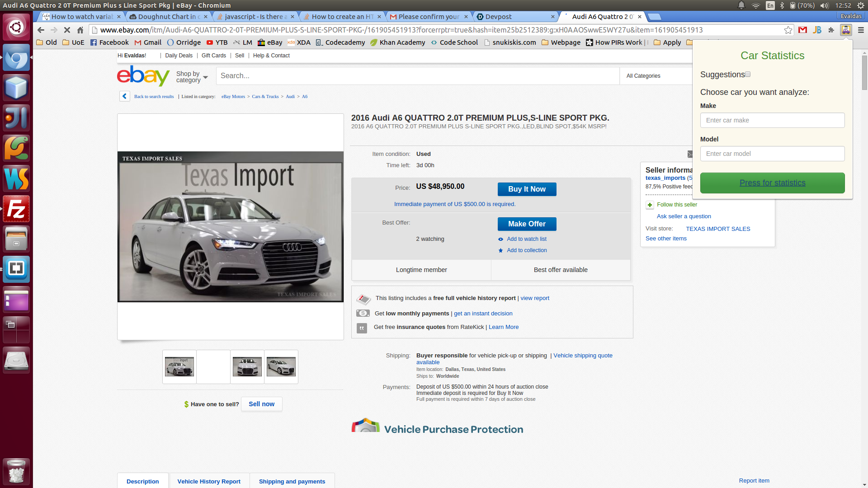
Task: Click the Enter car make field
Action: coord(772,120)
